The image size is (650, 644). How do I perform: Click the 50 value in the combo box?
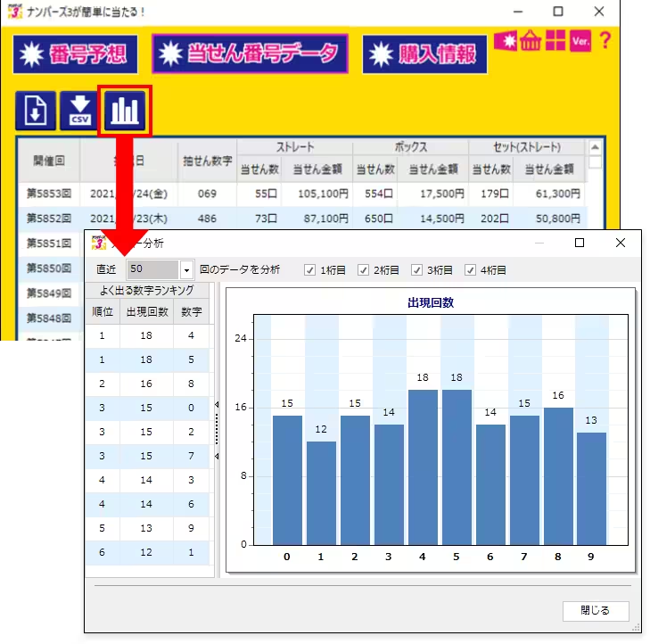pos(152,269)
